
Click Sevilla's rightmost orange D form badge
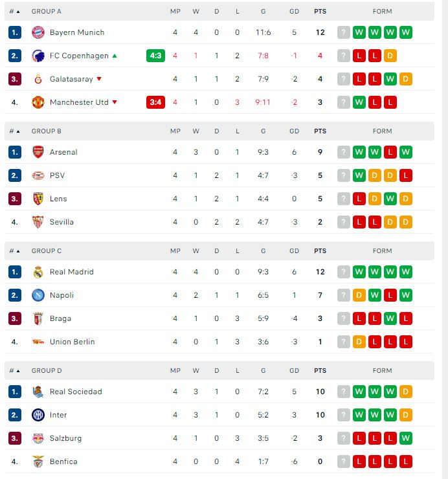[405, 222]
